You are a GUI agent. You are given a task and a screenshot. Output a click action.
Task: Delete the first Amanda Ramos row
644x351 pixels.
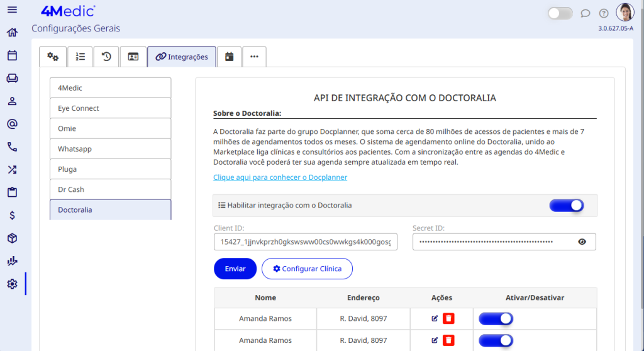pyautogui.click(x=448, y=318)
